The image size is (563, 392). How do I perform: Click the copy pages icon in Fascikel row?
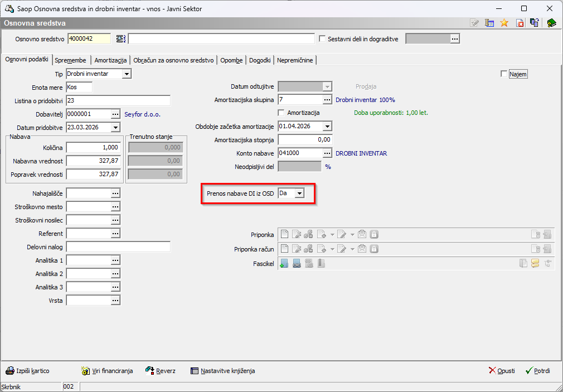523,264
